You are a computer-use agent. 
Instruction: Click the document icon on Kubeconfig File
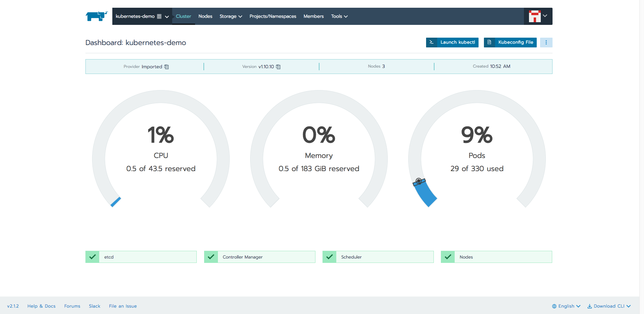click(x=489, y=42)
